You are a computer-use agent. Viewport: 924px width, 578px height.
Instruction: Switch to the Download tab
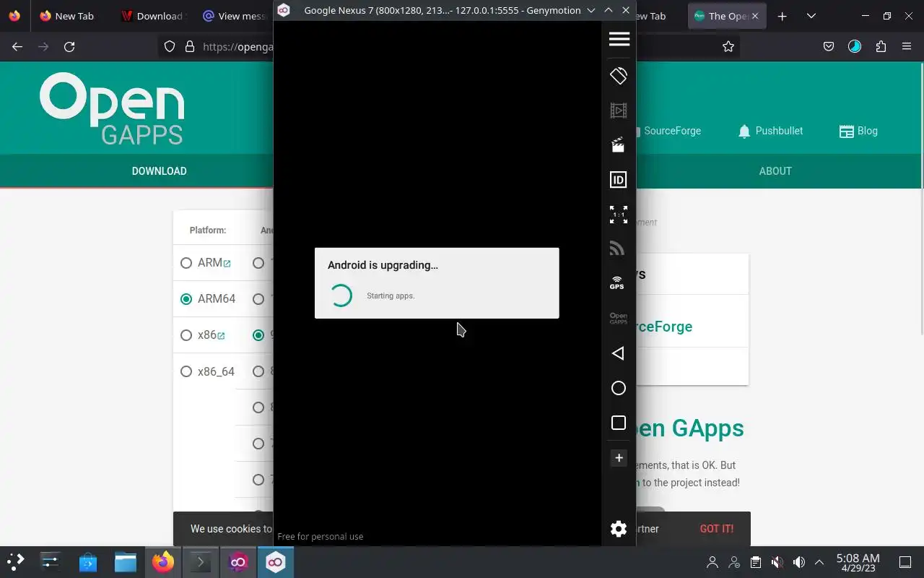point(152,16)
